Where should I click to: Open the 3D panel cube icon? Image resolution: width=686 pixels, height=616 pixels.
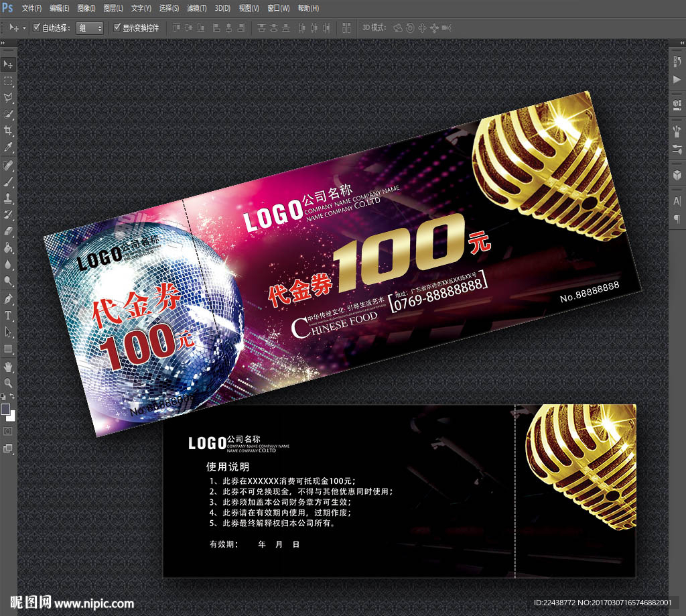[677, 175]
